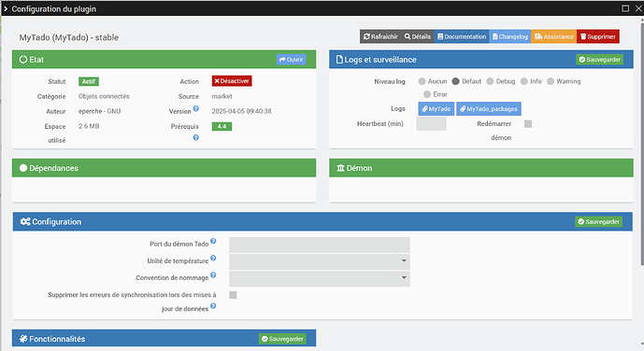Select Defaut log level
Image resolution: width=644 pixels, height=351 pixels.
coord(455,81)
